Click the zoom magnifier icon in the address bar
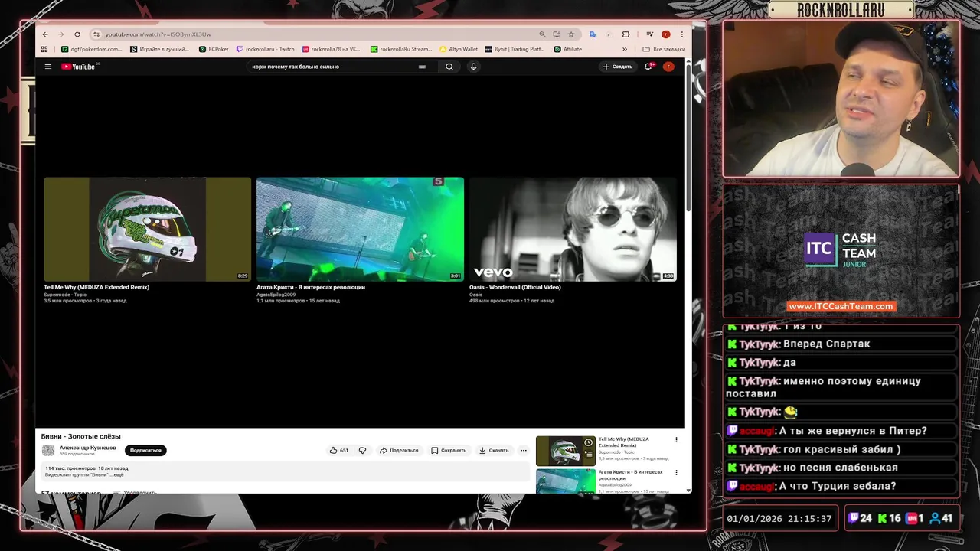 tap(542, 34)
